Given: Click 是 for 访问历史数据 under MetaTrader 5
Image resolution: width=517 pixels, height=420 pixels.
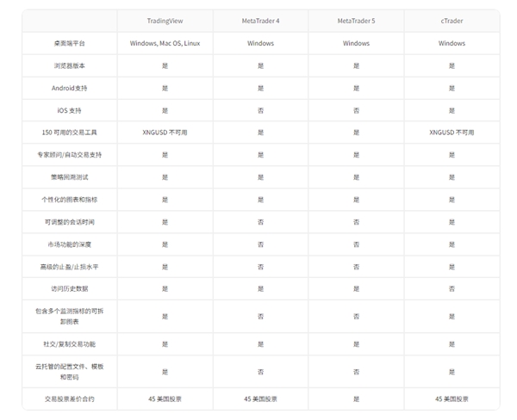Looking at the screenshot, I should point(356,289).
